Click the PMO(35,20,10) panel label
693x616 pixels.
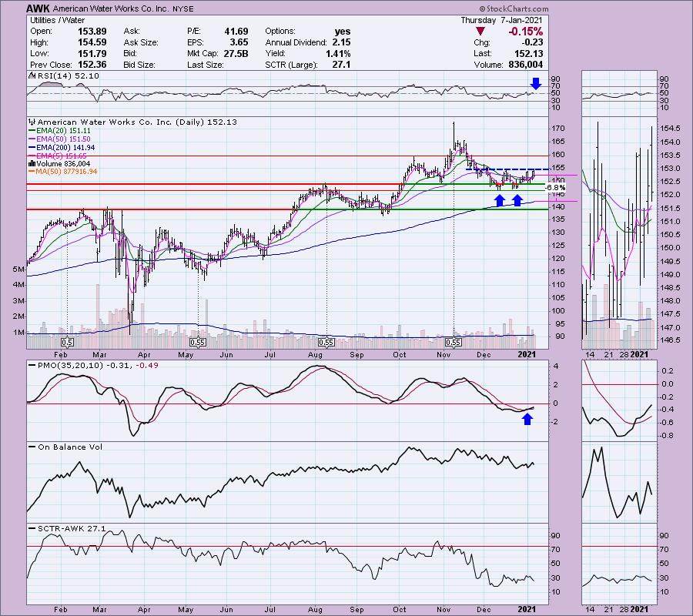click(x=93, y=366)
